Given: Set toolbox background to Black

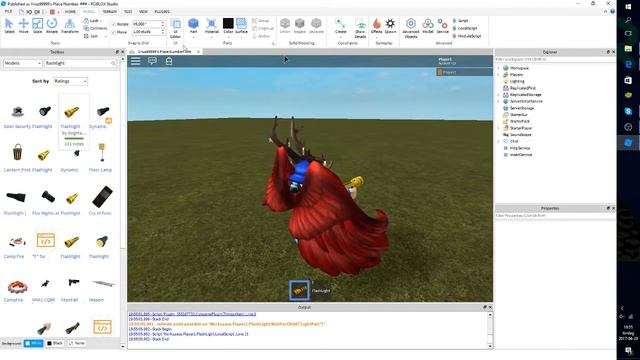Looking at the screenshot, I should click(x=55, y=343).
